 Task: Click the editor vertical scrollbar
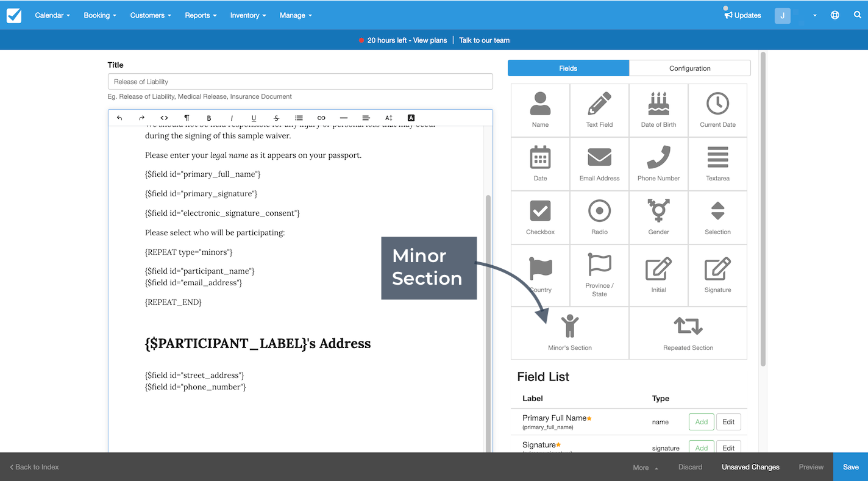click(488, 323)
